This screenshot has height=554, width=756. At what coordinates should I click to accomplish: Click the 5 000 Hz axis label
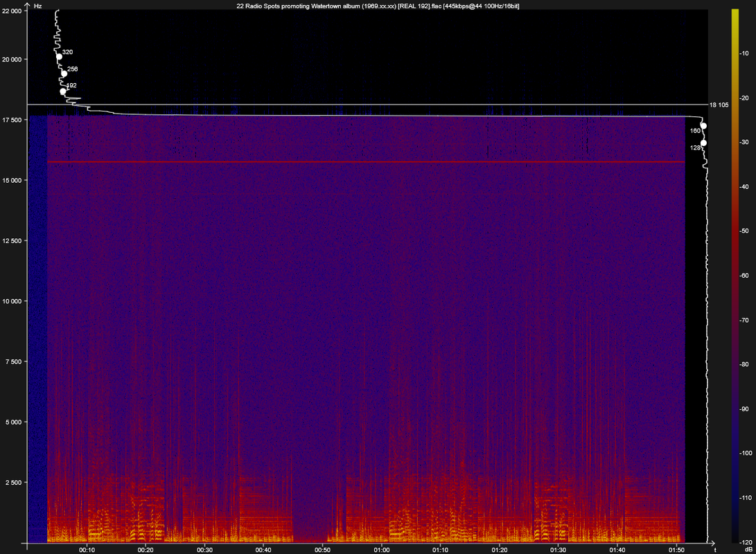click(13, 422)
